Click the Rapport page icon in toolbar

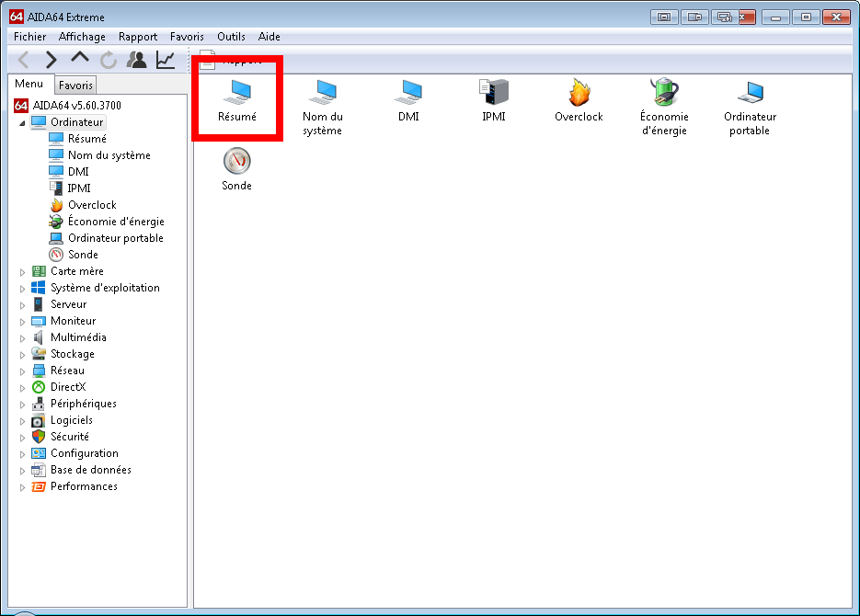[207, 61]
